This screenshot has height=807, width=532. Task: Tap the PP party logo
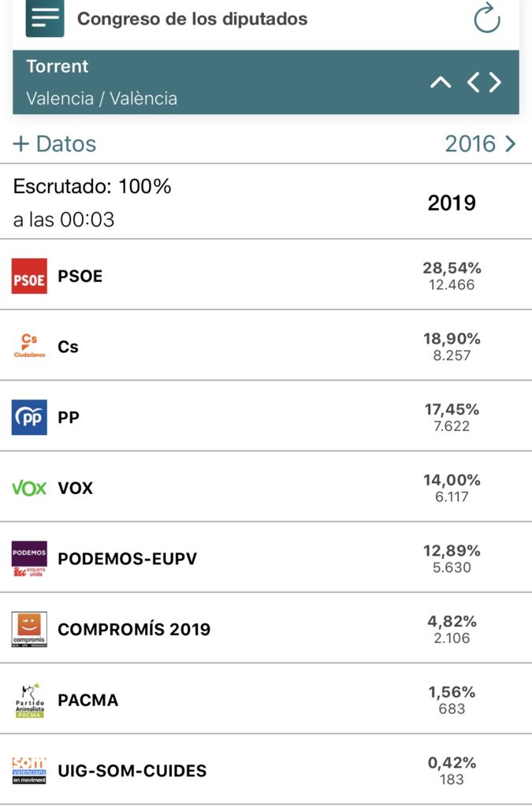click(x=29, y=417)
